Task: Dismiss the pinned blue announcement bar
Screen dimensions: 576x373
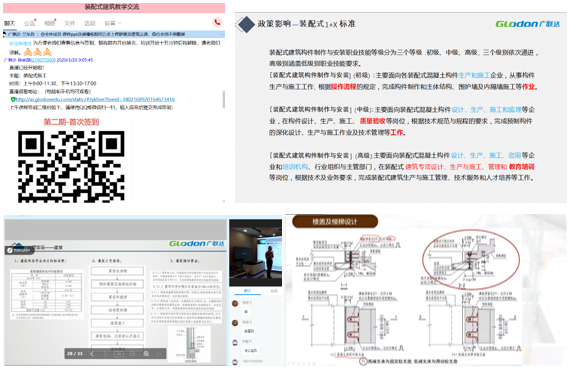Action: (222, 34)
